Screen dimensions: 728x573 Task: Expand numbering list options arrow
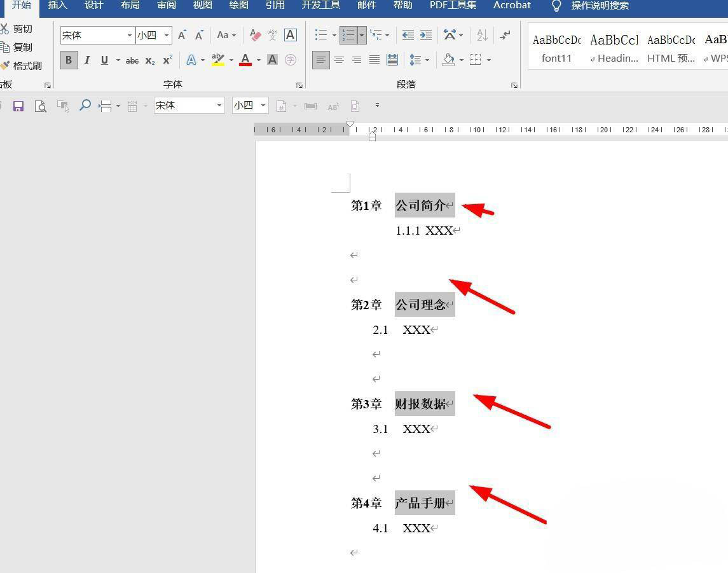(362, 35)
